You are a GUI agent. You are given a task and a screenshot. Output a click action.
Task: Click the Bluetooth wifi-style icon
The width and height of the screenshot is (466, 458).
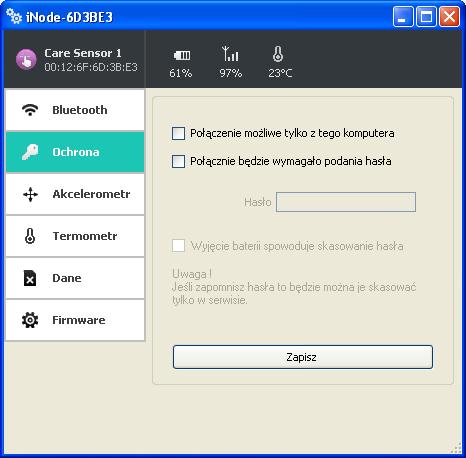point(30,110)
